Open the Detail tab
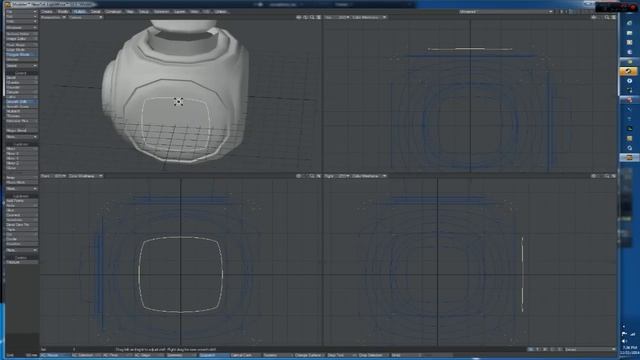Screen dimensions: 640x360 click(x=96, y=12)
